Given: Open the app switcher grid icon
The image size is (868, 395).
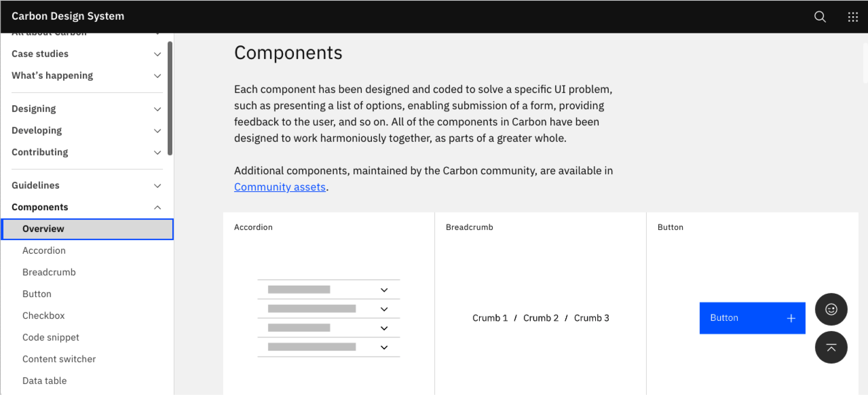Looking at the screenshot, I should 853,17.
